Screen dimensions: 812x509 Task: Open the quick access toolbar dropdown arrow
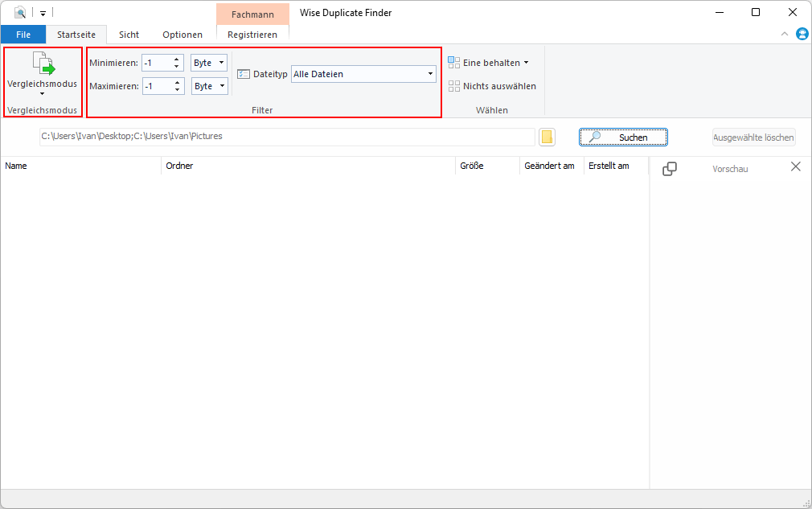click(x=43, y=13)
